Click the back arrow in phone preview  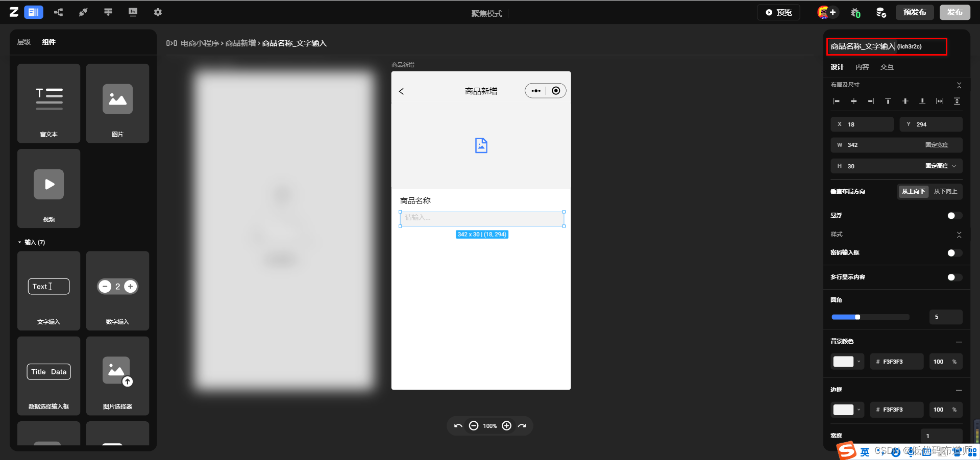[x=401, y=91]
